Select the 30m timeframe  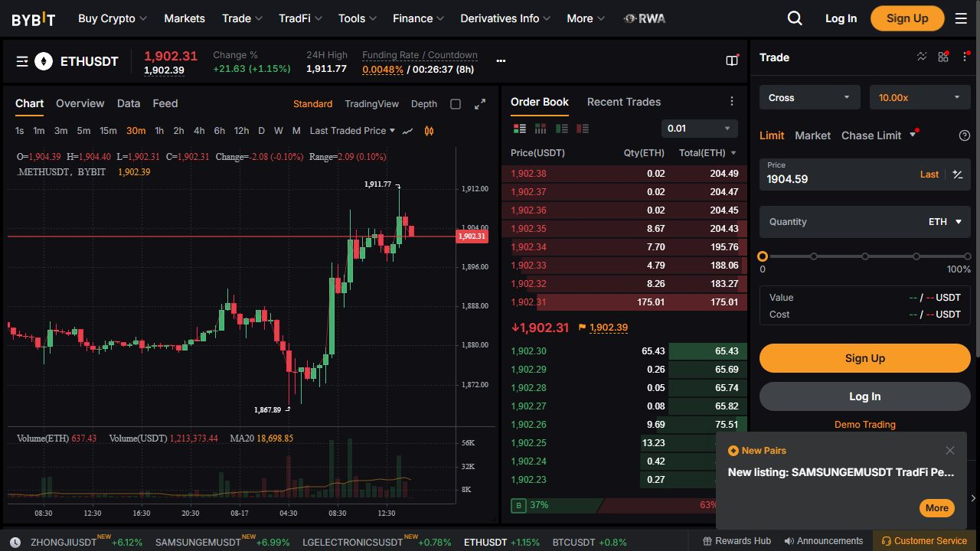[136, 131]
